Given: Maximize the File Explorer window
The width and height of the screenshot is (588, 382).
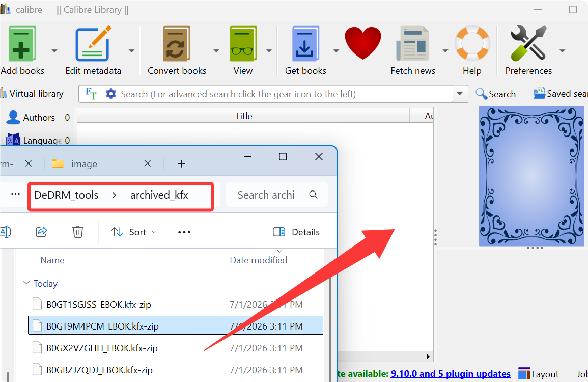Looking at the screenshot, I should coord(283,156).
